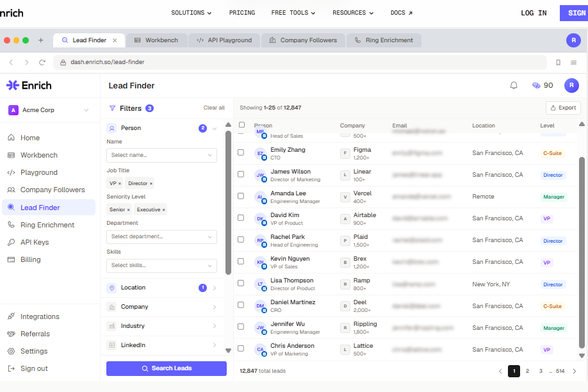Select Amanda Lee's row checkbox

click(241, 196)
